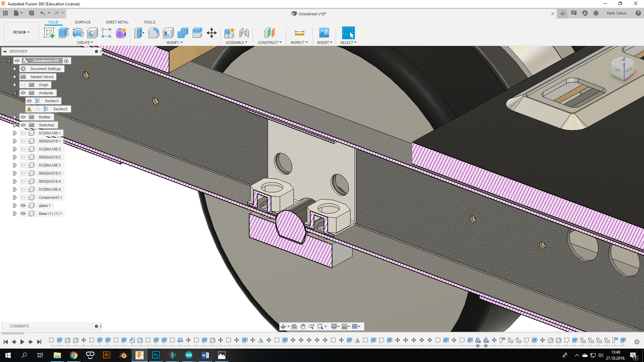
Task: Click the ViewCube FRONT face
Action: [628, 70]
